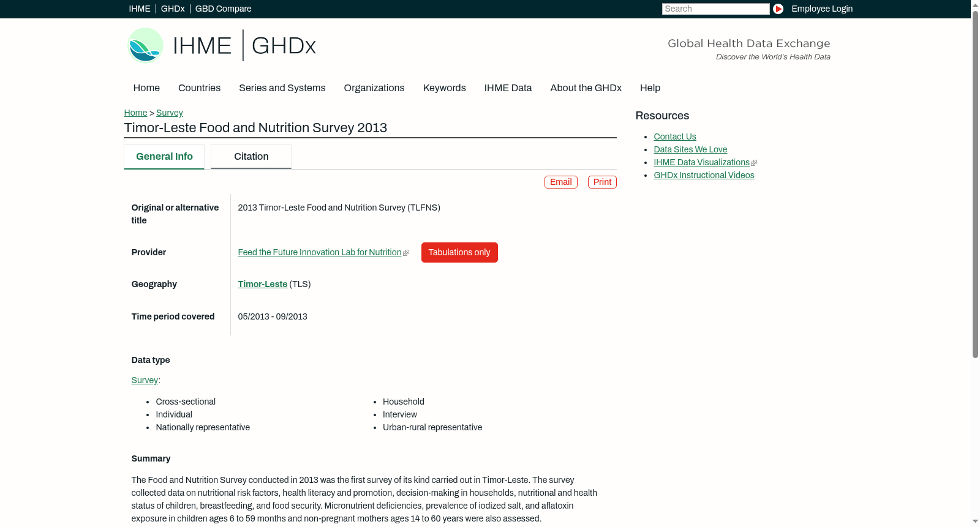
Task: Open the Countries menu item
Action: [199, 88]
